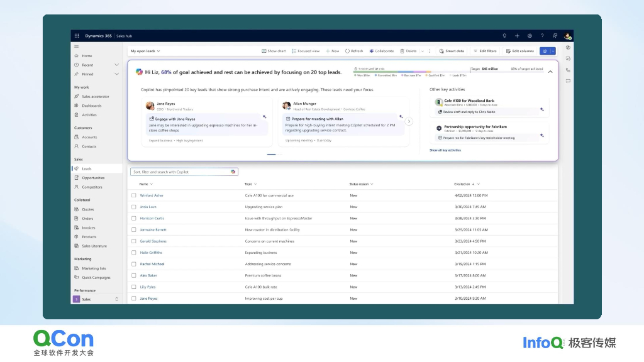Open the app launcher waffle icon
Viewport: 644px width, 362px height.
click(x=77, y=36)
